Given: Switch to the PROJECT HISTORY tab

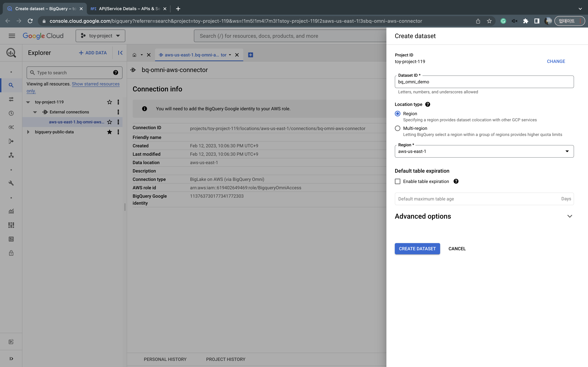Looking at the screenshot, I should tap(225, 359).
